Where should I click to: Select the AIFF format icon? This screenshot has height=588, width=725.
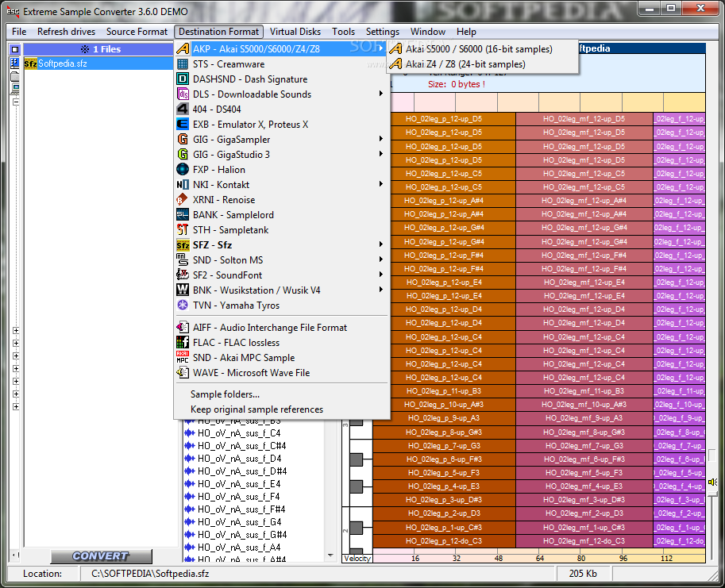tap(183, 328)
